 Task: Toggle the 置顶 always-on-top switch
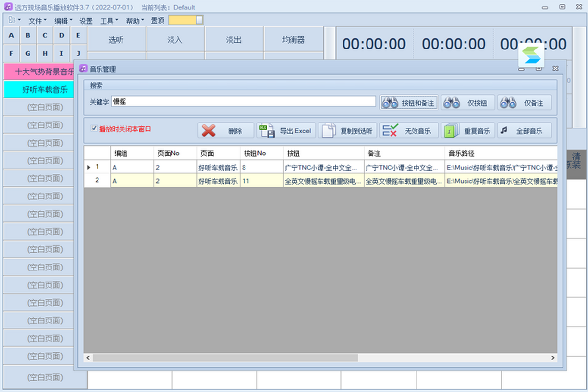coord(186,20)
